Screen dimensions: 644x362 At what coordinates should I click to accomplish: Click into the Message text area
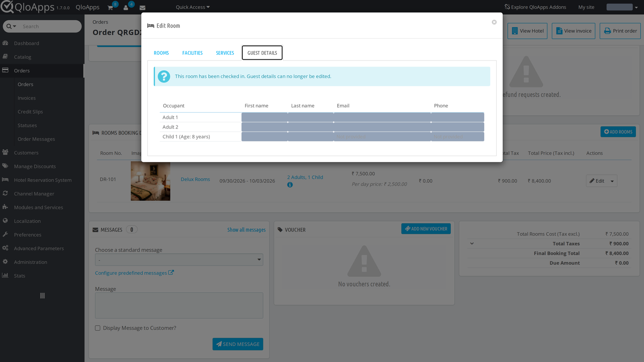point(179,305)
